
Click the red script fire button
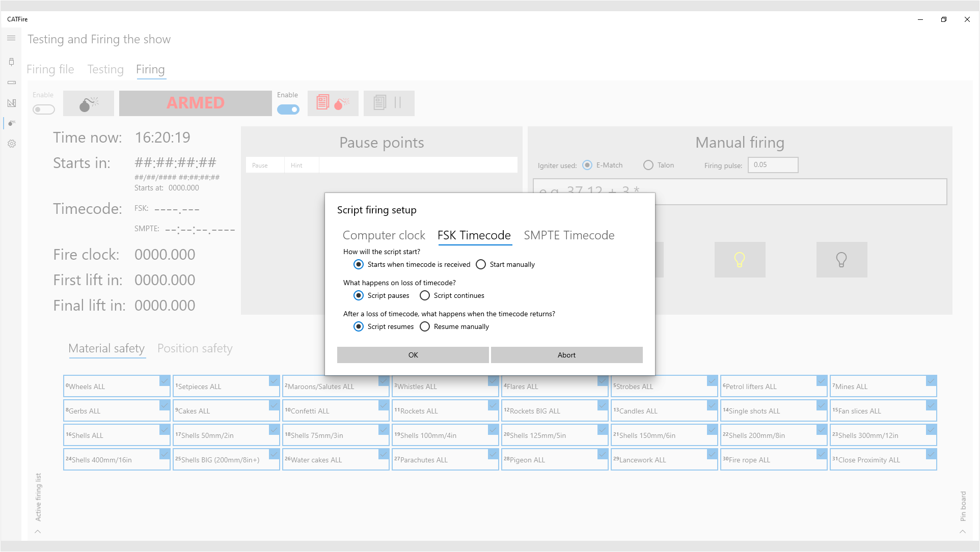[333, 103]
